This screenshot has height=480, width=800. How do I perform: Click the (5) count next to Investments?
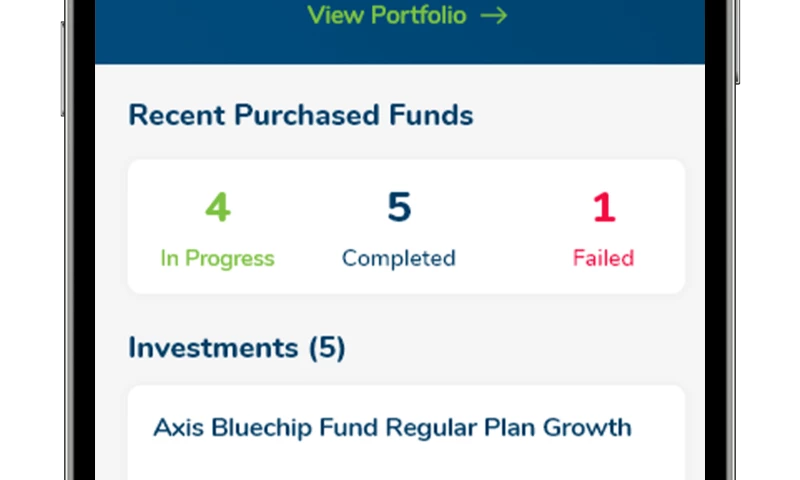[327, 348]
